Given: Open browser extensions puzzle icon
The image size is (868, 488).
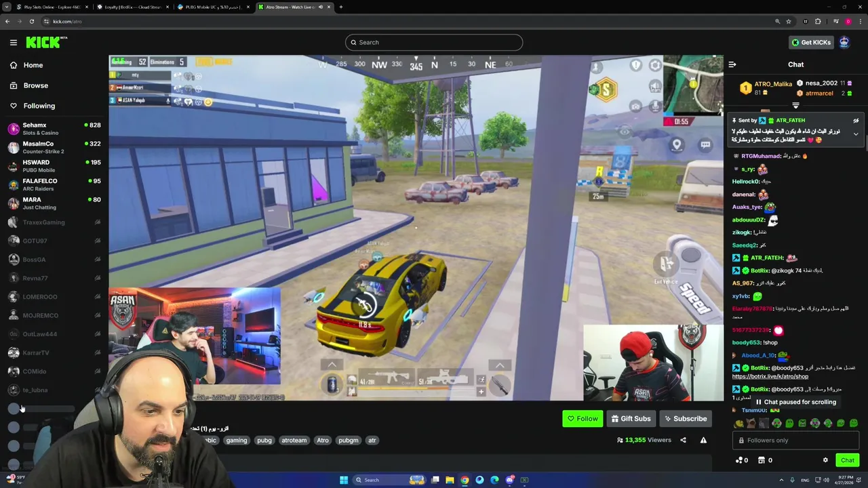Looking at the screenshot, I should [817, 21].
